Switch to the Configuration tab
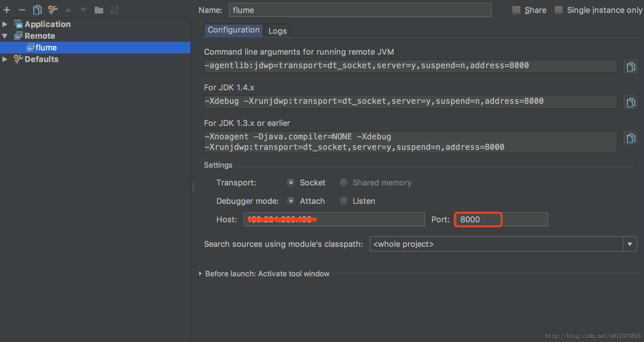This screenshot has height=342, width=644. pyautogui.click(x=234, y=30)
